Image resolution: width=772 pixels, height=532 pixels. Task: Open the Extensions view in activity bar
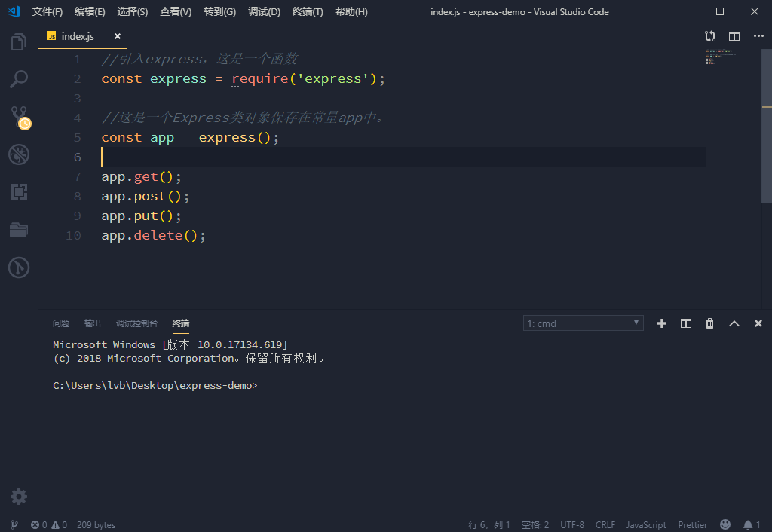coord(19,192)
